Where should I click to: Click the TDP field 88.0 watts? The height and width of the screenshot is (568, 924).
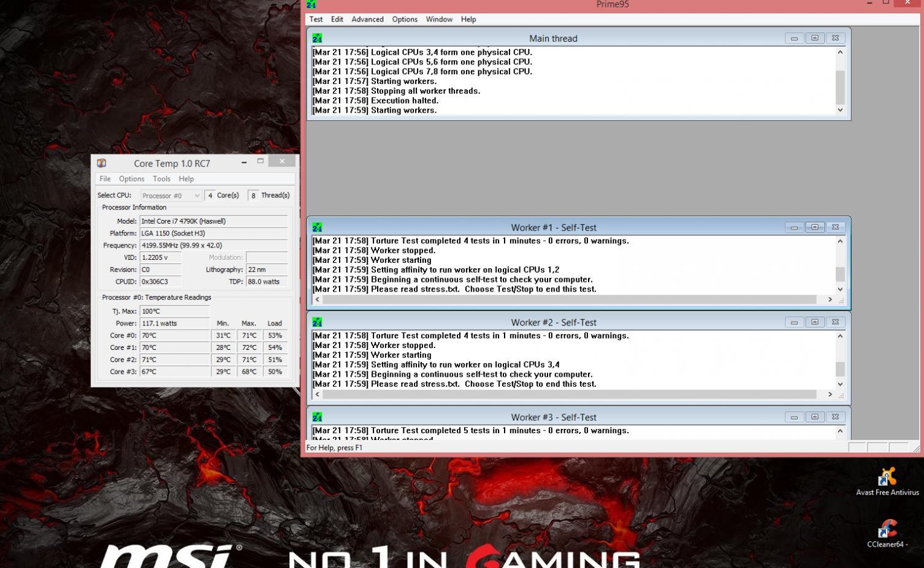[267, 282]
